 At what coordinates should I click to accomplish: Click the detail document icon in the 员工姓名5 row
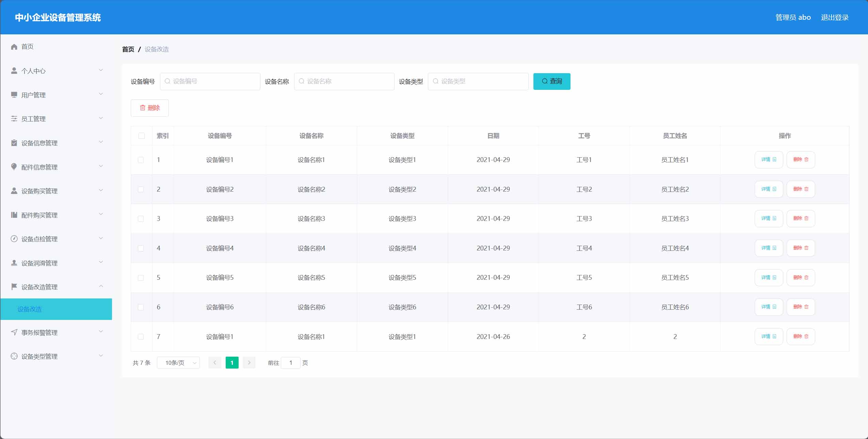[x=774, y=278]
